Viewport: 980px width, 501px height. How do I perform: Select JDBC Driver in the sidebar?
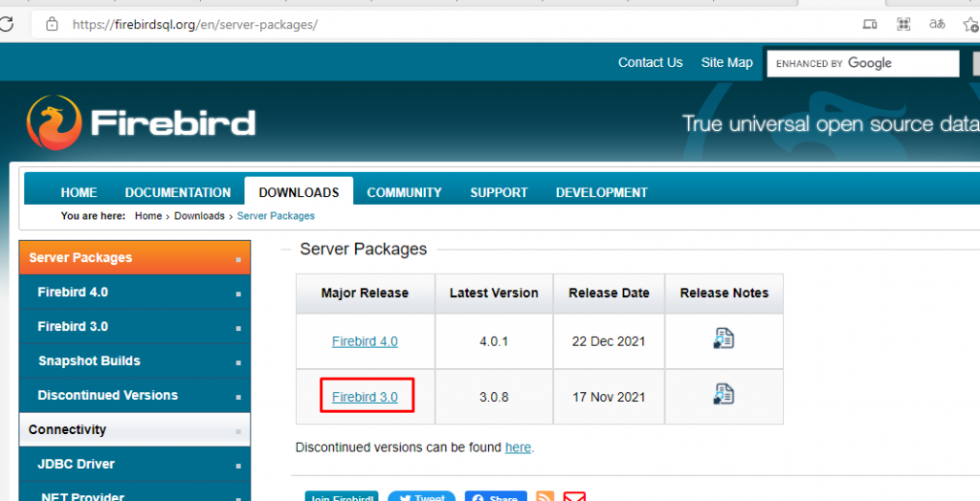(x=76, y=464)
